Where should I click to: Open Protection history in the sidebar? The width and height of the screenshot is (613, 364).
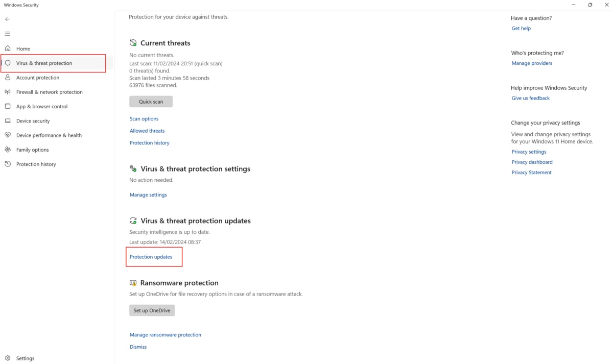tap(36, 164)
